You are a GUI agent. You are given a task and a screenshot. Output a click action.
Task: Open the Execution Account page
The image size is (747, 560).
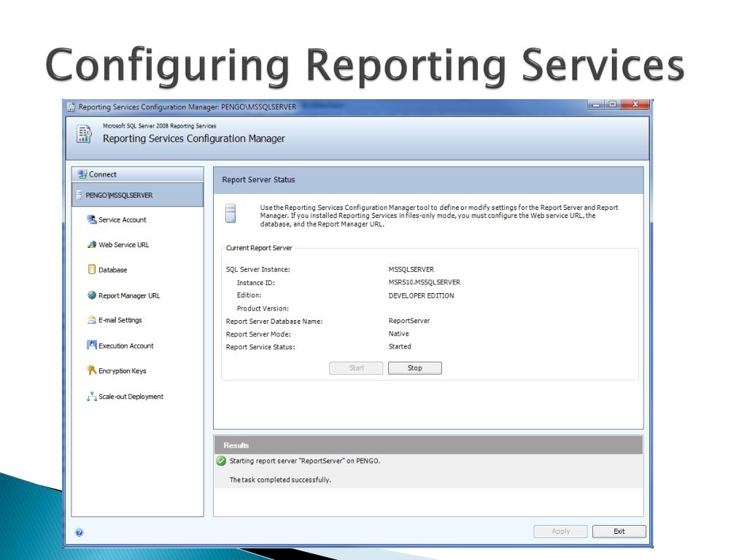[125, 346]
